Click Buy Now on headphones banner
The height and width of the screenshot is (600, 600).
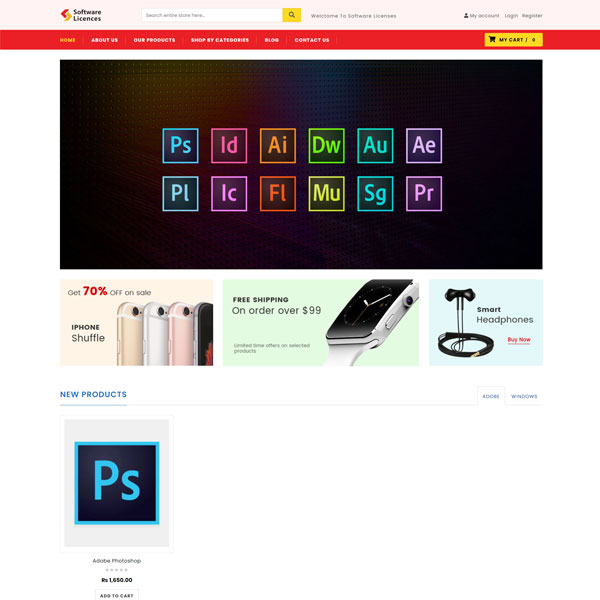pos(519,340)
